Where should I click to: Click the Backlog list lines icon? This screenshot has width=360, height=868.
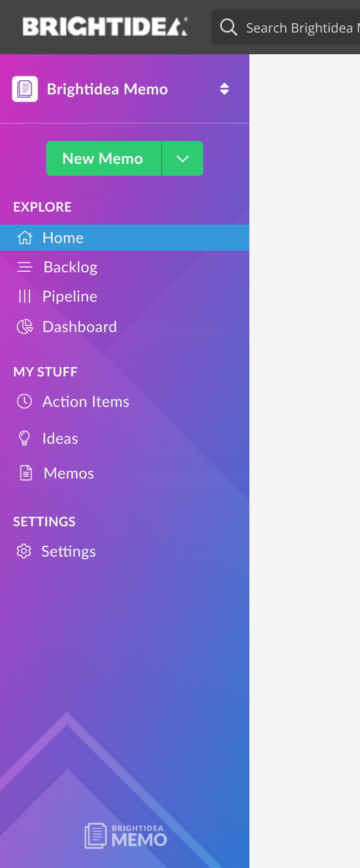25,267
